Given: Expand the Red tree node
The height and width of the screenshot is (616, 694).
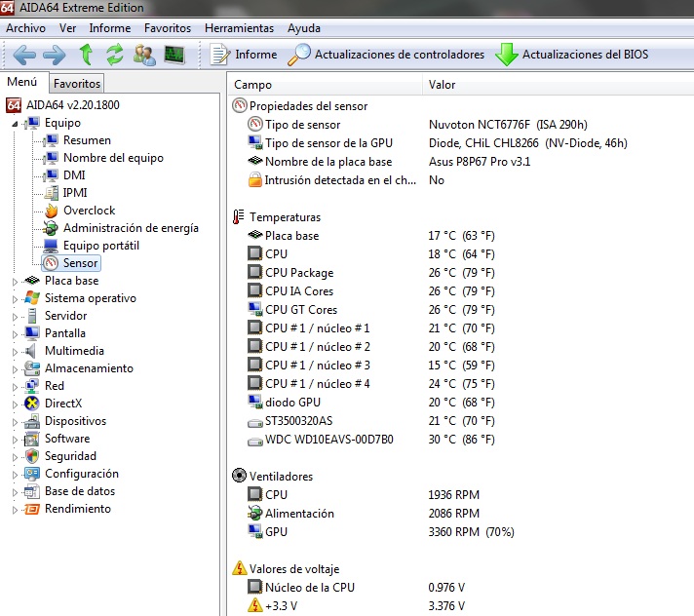Looking at the screenshot, I should point(15,387).
